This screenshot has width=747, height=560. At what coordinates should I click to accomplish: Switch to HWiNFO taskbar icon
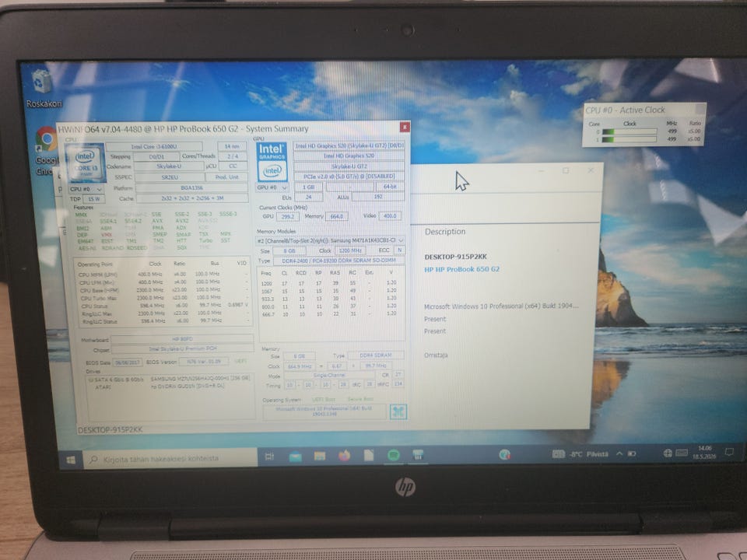point(418,455)
